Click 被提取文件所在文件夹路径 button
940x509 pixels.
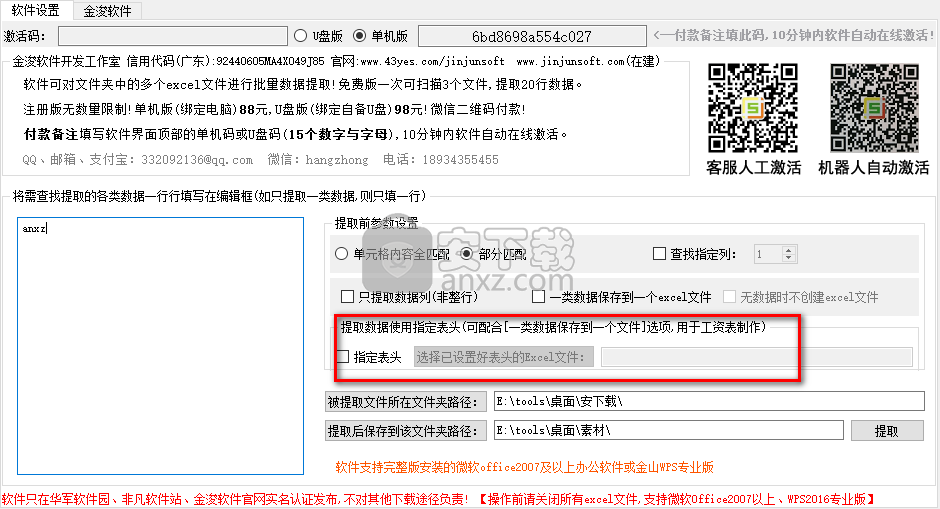pos(406,402)
